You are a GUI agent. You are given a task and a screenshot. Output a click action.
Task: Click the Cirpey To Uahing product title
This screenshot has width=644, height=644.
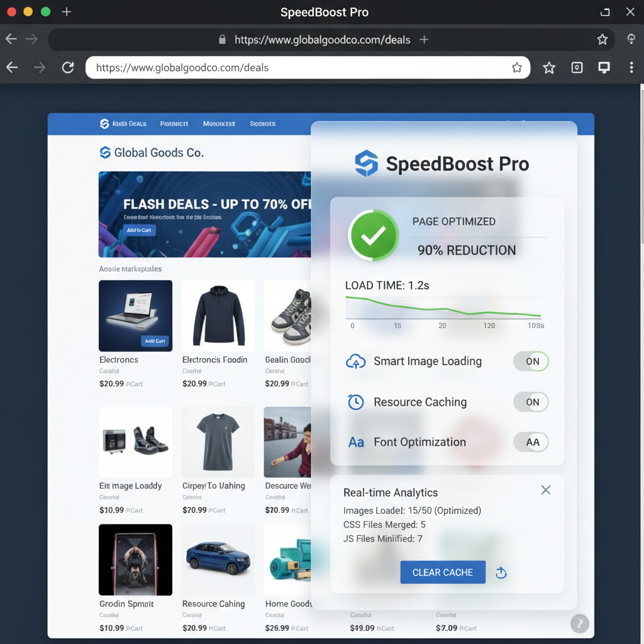click(x=214, y=486)
